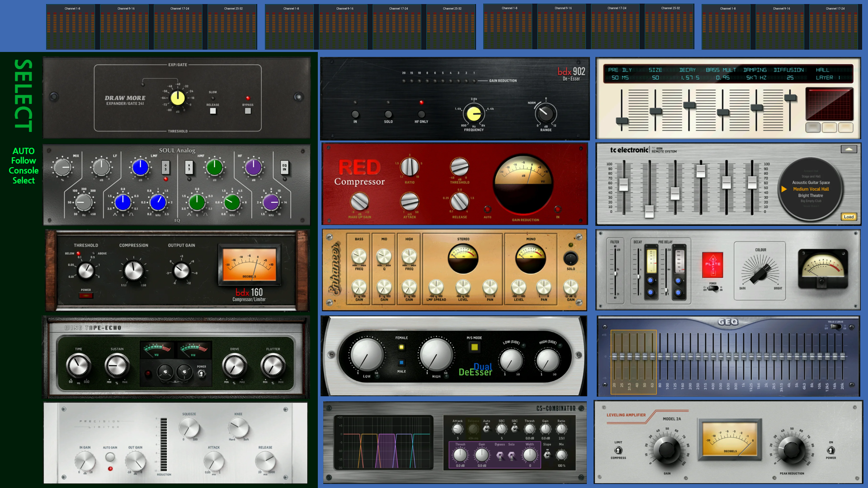Flip the TRUE CURVE switch on GEQ
868x488 pixels.
pos(836,327)
